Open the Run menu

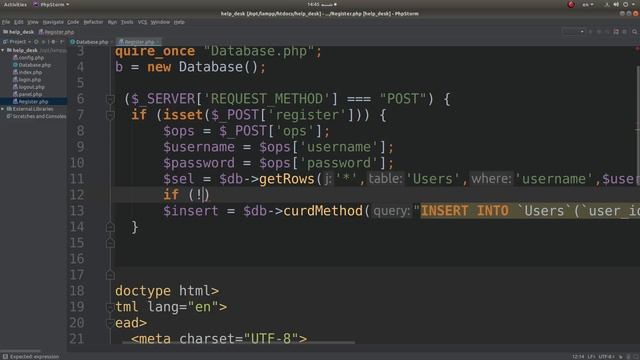pyautogui.click(x=112, y=22)
